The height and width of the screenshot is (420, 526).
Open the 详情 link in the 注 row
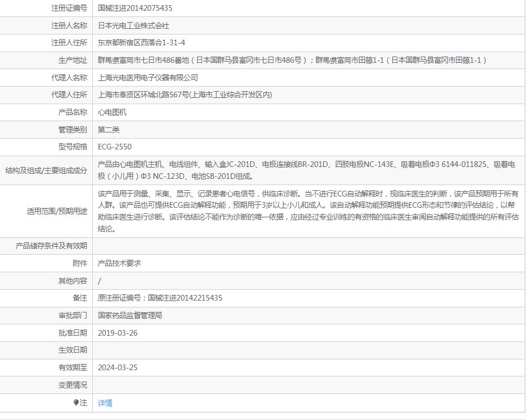pos(105,403)
